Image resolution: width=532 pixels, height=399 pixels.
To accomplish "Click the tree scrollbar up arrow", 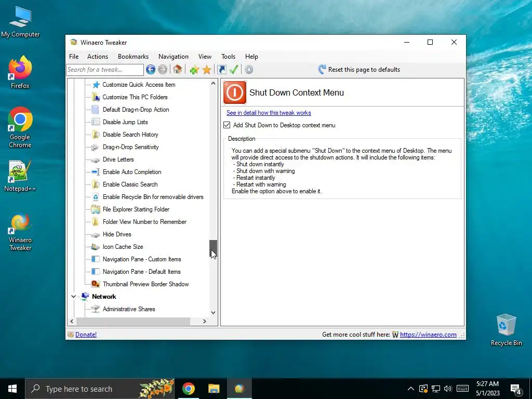I will tap(213, 83).
